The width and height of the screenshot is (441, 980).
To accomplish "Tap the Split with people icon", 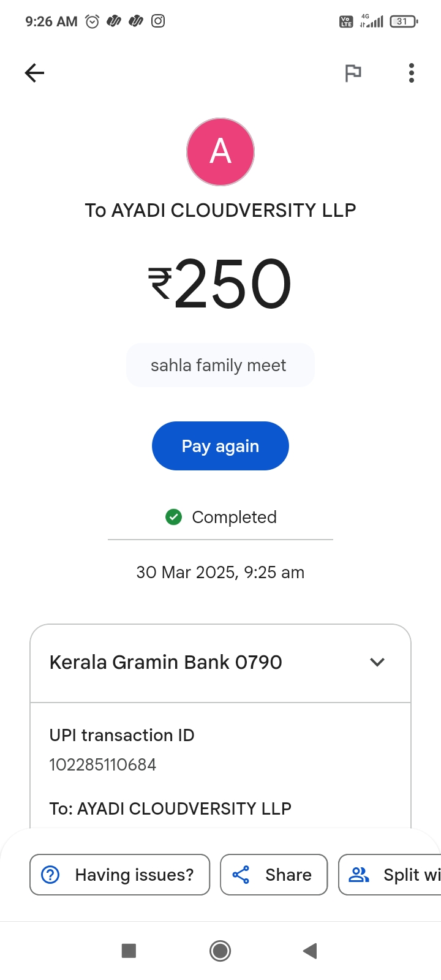I will 359,875.
